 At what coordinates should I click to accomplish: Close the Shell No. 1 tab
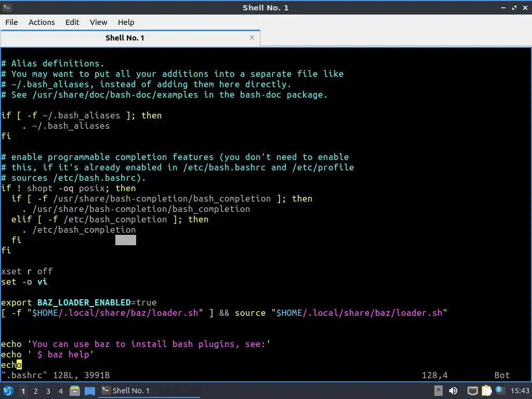[x=252, y=37]
